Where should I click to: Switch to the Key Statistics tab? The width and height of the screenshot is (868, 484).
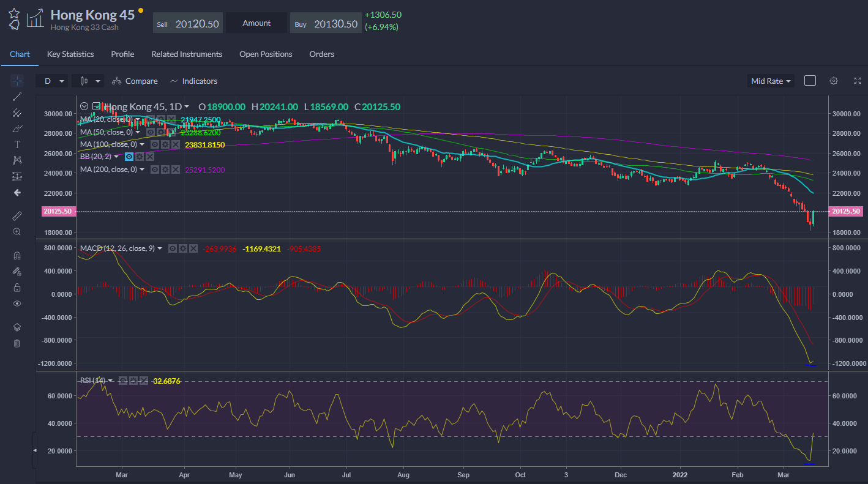[70, 54]
